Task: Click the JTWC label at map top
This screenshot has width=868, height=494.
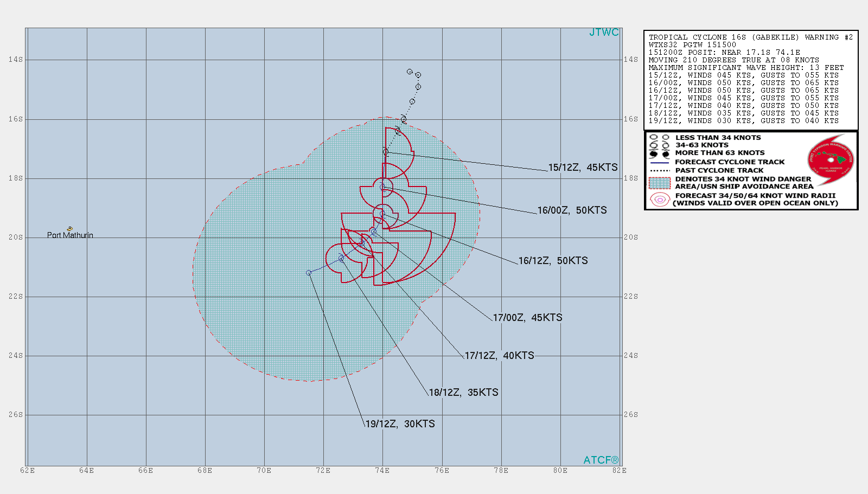Action: click(604, 33)
